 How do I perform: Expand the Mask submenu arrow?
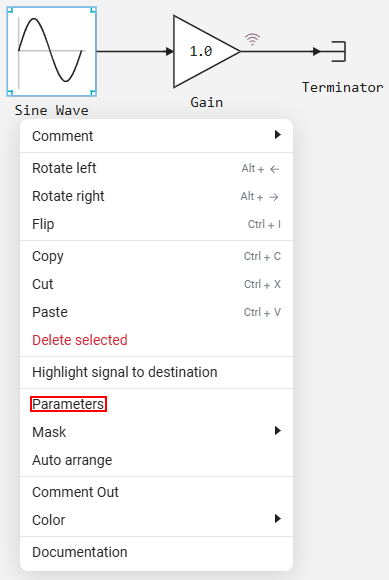click(278, 431)
